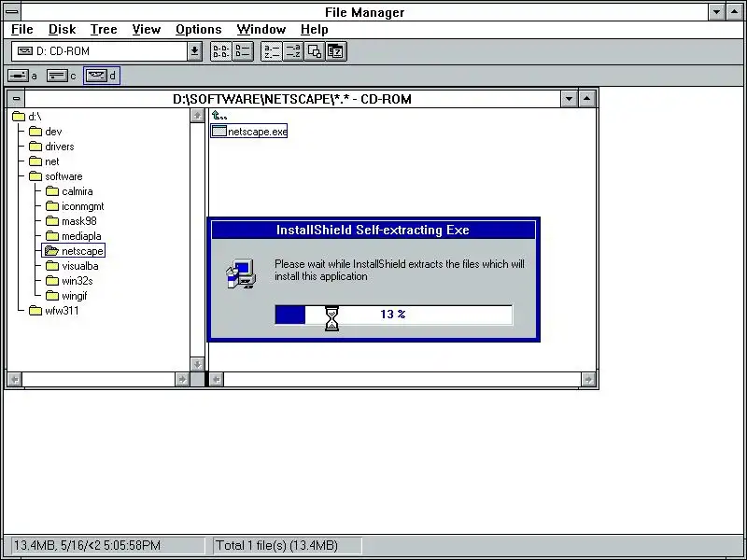Switch to all file details view
Viewport: 747px width, 560px height.
coord(243,51)
